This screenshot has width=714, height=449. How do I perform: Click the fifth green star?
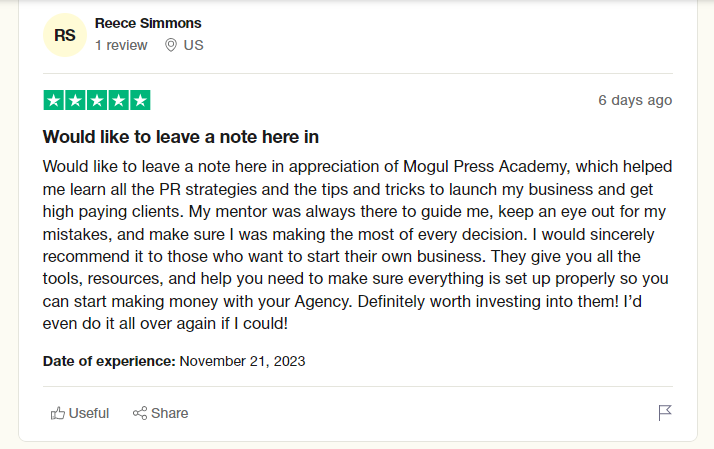pyautogui.click(x=140, y=100)
